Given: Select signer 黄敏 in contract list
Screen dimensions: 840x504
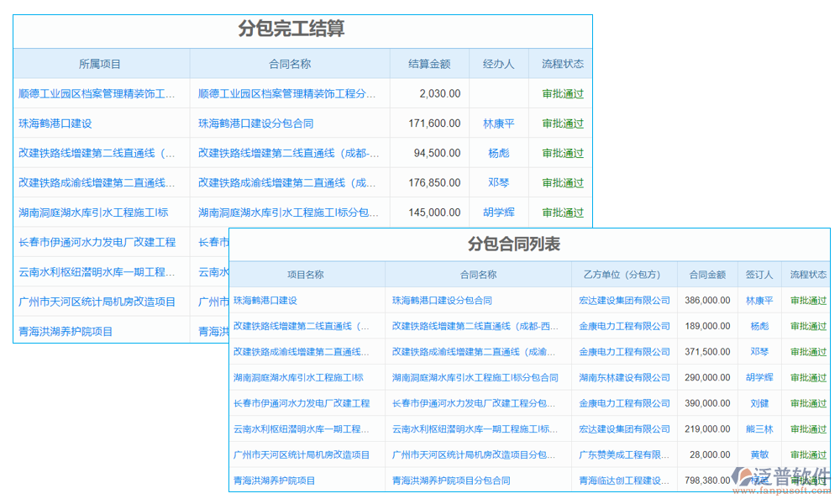Looking at the screenshot, I should [x=758, y=454].
